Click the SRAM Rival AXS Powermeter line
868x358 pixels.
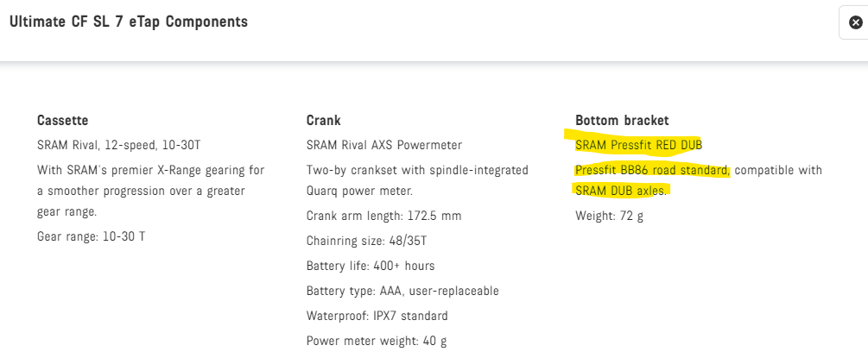pyautogui.click(x=384, y=144)
